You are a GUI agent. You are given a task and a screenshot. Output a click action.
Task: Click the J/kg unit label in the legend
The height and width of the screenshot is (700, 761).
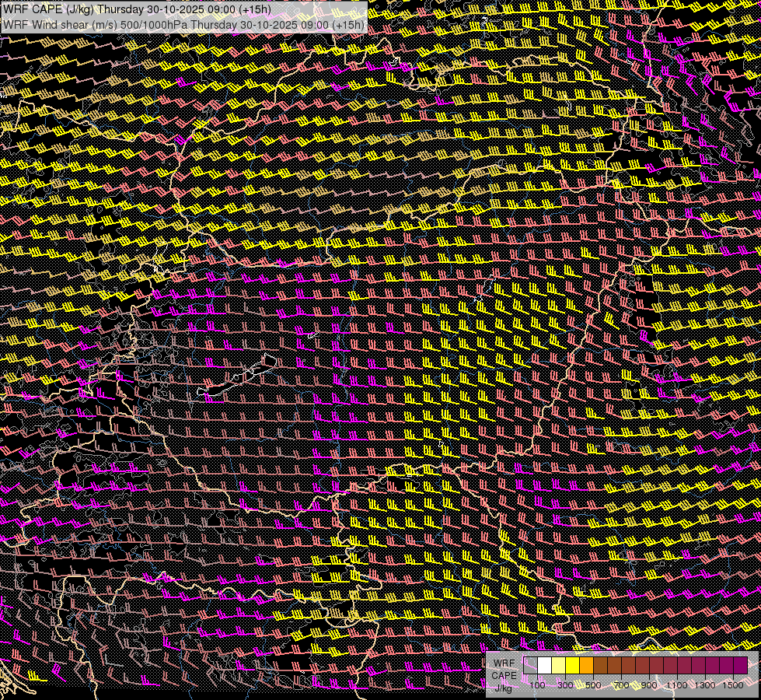click(x=504, y=688)
